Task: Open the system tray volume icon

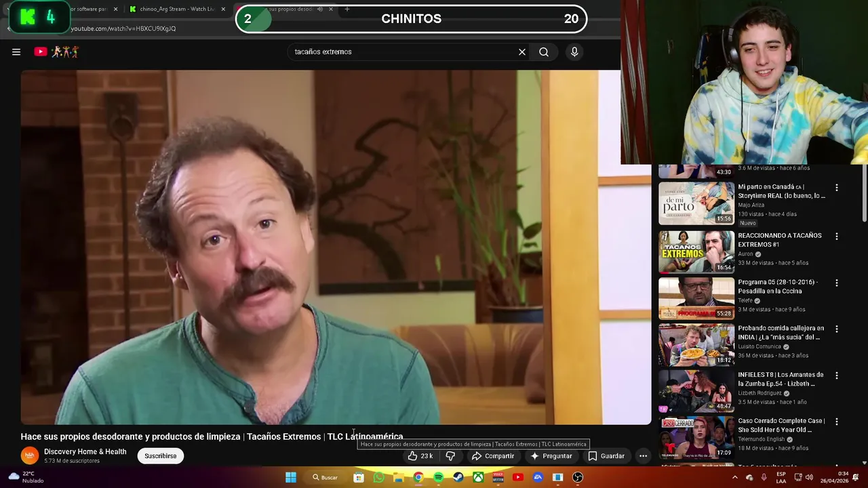Action: pos(809,477)
